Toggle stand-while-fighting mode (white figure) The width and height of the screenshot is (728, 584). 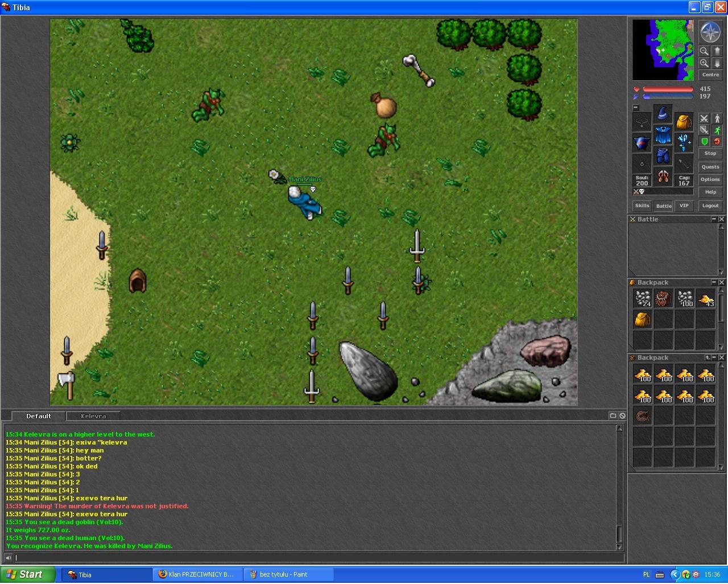pyautogui.click(x=717, y=118)
